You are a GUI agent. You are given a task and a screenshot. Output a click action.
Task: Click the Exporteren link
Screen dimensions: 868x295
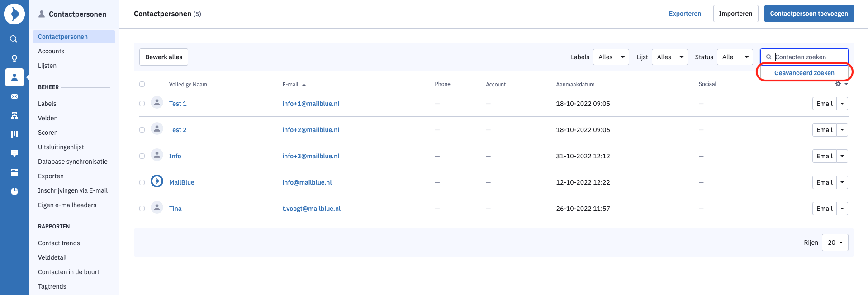pyautogui.click(x=685, y=14)
